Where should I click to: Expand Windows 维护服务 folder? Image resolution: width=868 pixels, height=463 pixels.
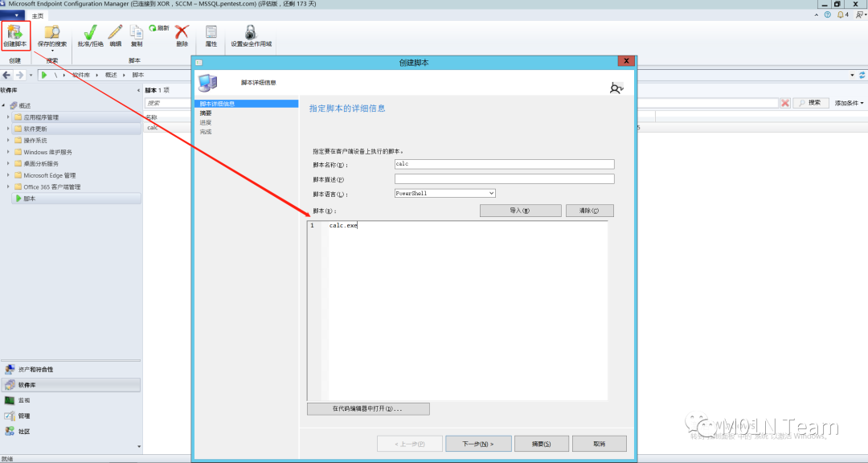coord(8,152)
